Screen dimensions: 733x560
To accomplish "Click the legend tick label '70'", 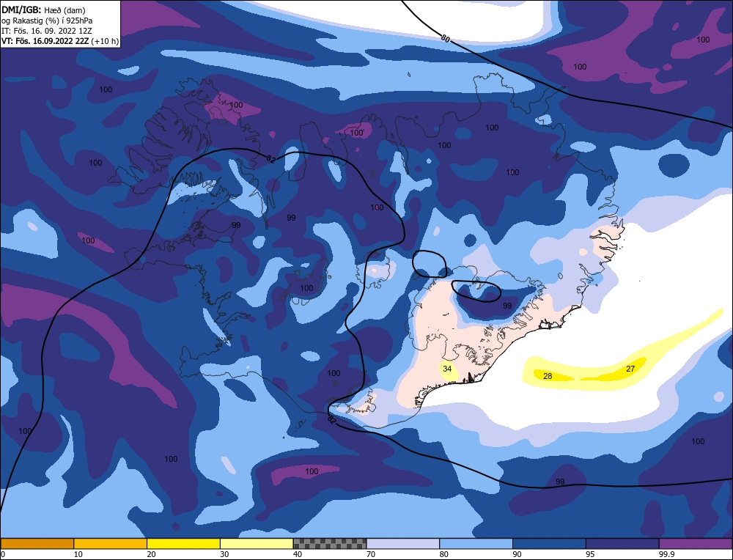I will [371, 554].
